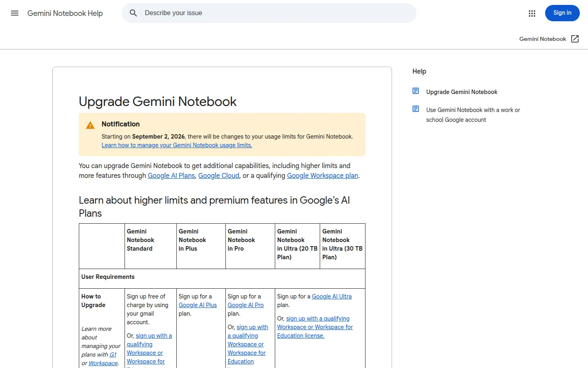Open the Google AI Plus link
Image resolution: width=588 pixels, height=368 pixels.
click(198, 305)
